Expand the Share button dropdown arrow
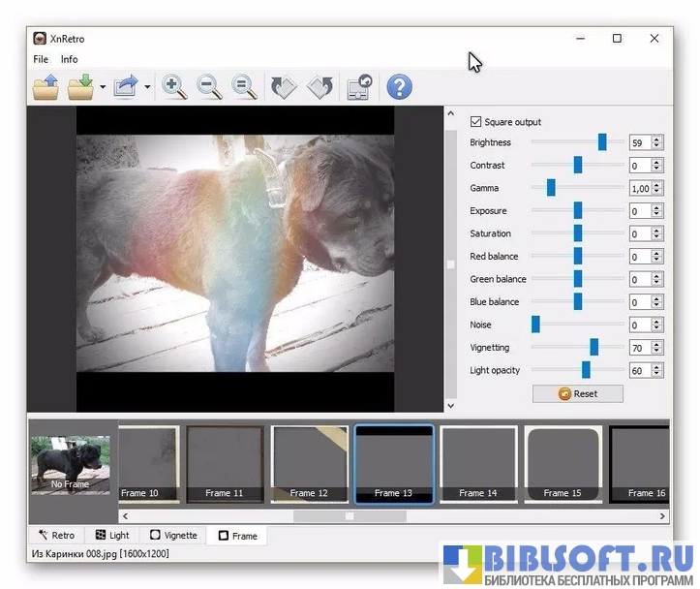700x589 pixels. pos(147,88)
